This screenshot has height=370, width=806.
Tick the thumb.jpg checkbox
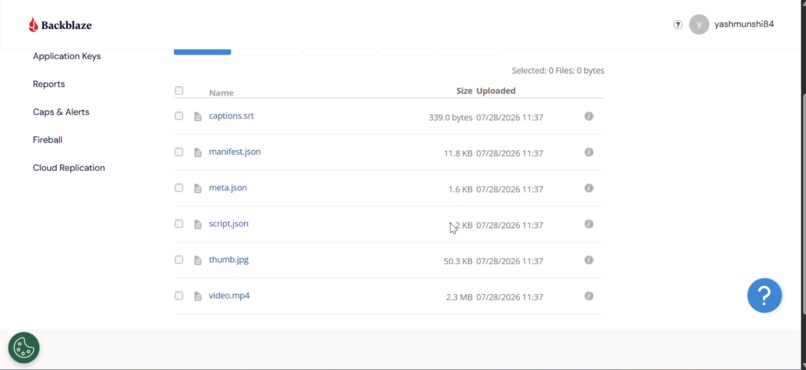coord(179,260)
